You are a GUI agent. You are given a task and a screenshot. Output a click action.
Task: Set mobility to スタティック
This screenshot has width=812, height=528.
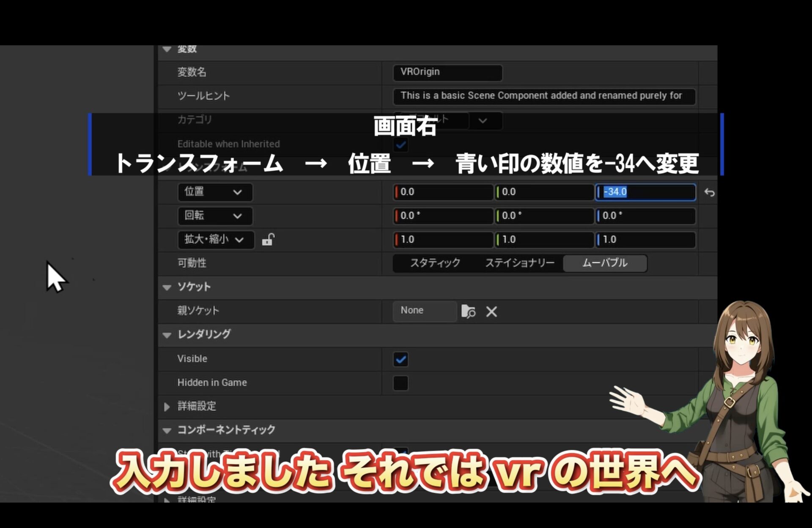point(435,263)
